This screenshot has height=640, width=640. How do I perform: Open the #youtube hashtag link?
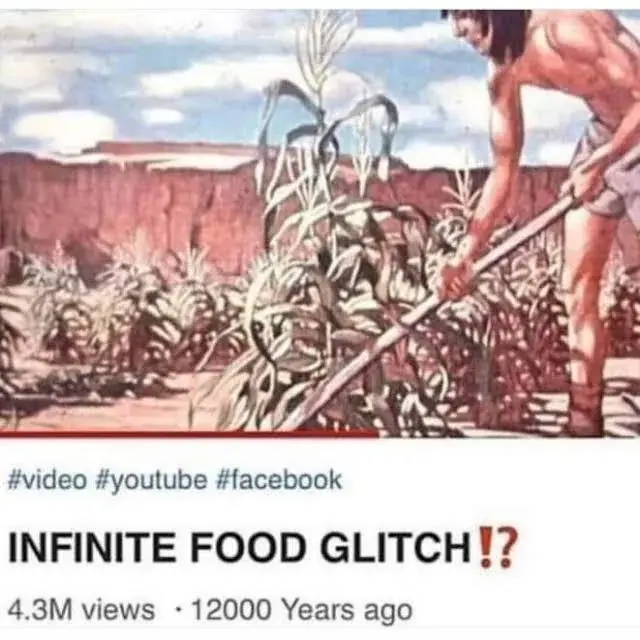pos(153,480)
